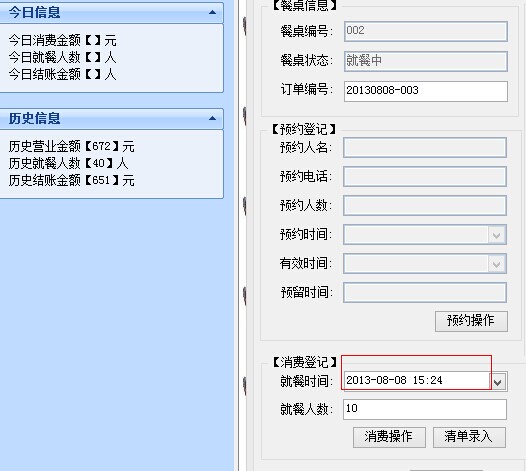Click the 预约人名 input field
526x471 pixels.
click(425, 148)
